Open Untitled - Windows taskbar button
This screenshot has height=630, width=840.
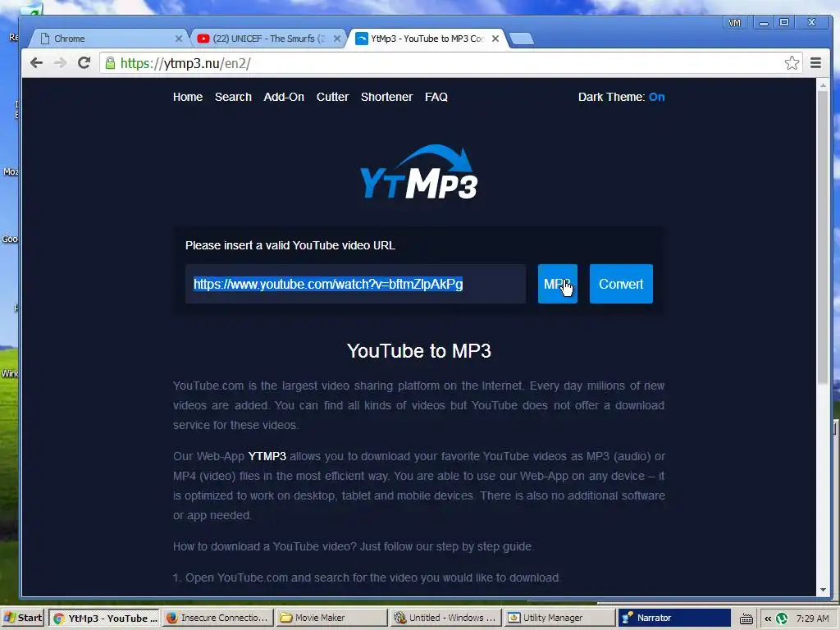coord(445,618)
